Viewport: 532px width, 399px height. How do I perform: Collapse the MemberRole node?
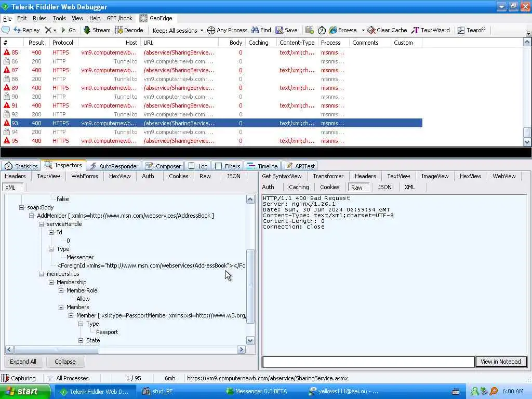pyautogui.click(x=61, y=290)
